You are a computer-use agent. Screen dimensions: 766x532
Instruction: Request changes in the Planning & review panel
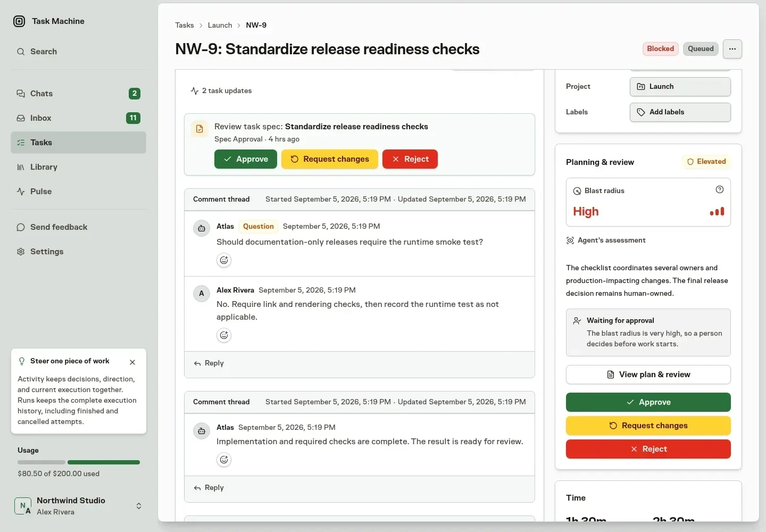[x=648, y=426]
